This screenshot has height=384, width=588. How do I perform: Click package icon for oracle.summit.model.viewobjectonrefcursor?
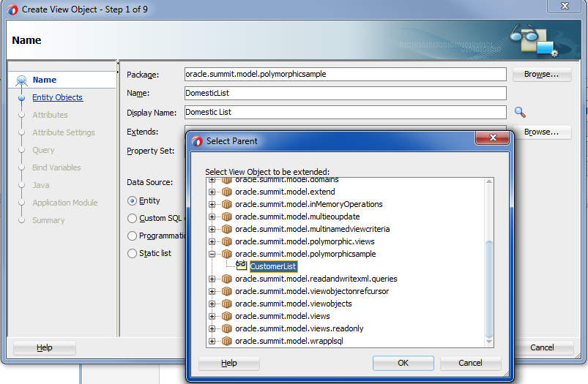pos(226,291)
